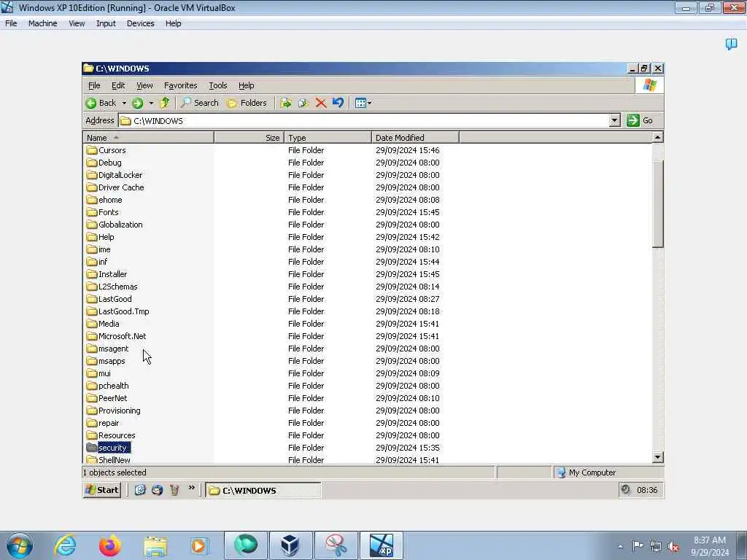Sort by the Date Modified column header
The height and width of the screenshot is (560, 747).
[415, 138]
